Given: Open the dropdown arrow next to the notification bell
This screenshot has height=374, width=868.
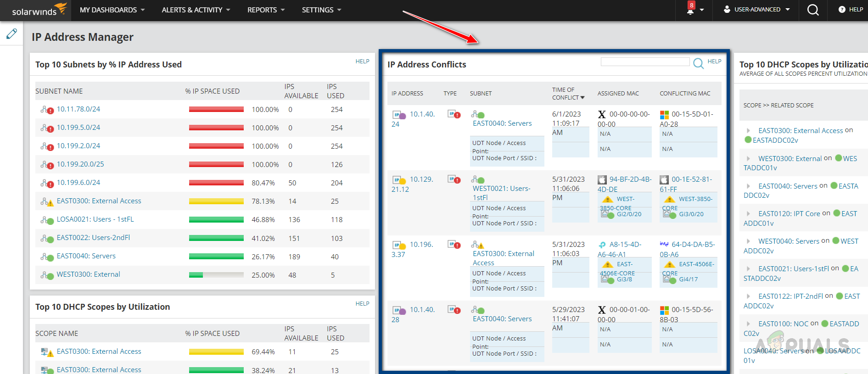Looking at the screenshot, I should click(702, 10).
